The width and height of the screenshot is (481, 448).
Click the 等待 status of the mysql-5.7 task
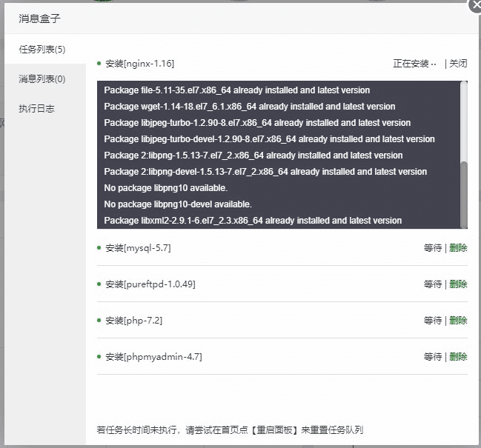433,248
